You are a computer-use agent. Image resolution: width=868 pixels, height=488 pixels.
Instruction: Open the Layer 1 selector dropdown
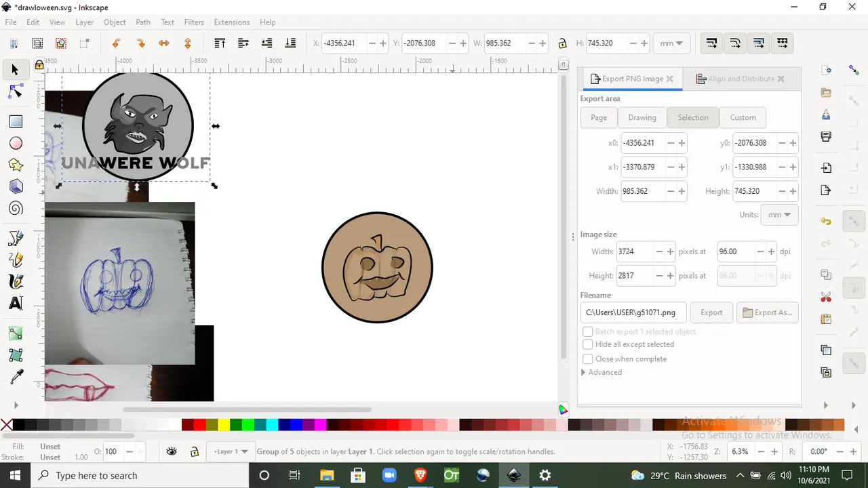tap(231, 451)
